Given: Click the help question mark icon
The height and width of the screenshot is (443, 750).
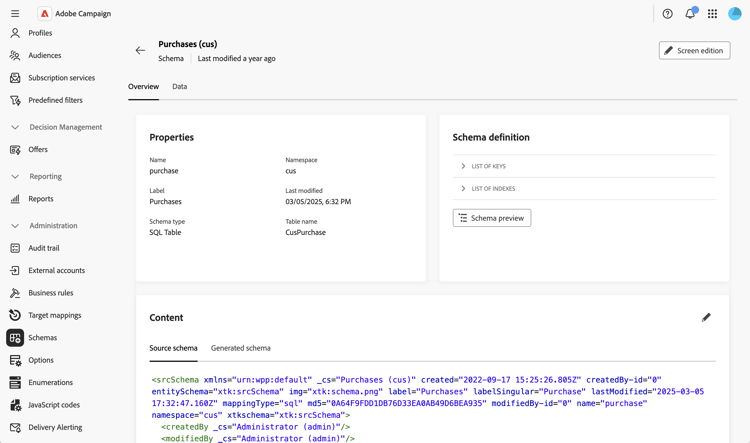Looking at the screenshot, I should pyautogui.click(x=667, y=14).
